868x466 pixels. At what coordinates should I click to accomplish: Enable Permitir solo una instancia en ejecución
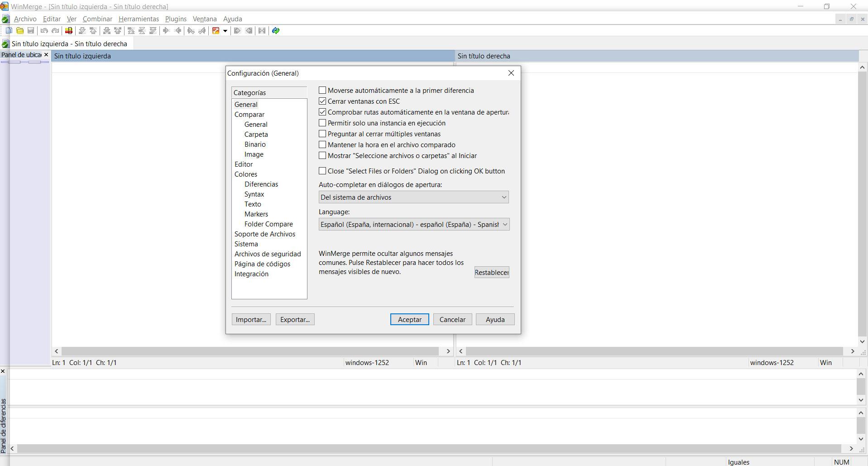click(322, 123)
